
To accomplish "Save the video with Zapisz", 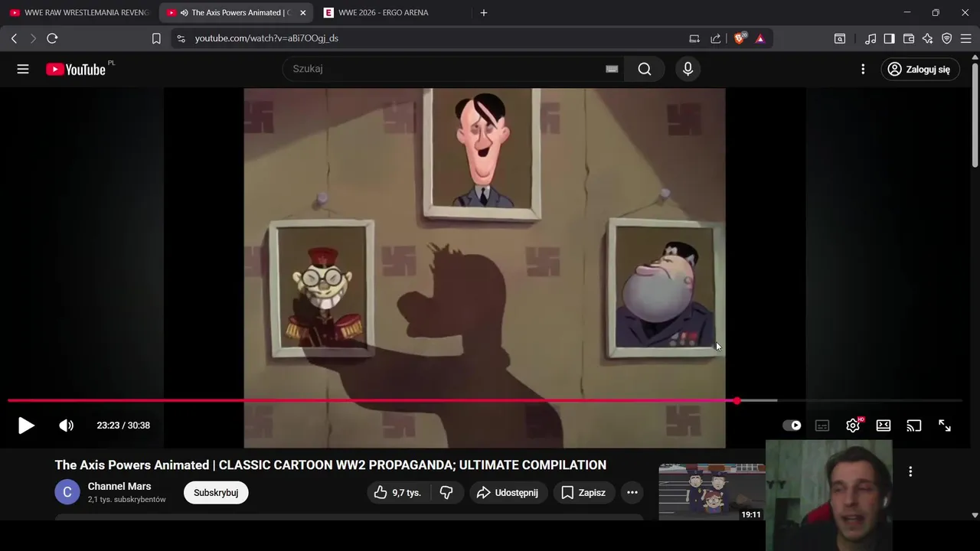I will coord(583,493).
